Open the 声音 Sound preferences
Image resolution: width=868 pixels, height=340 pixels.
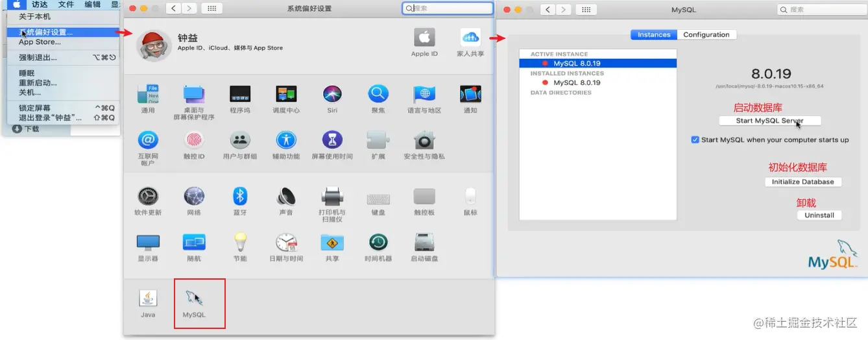pos(286,196)
